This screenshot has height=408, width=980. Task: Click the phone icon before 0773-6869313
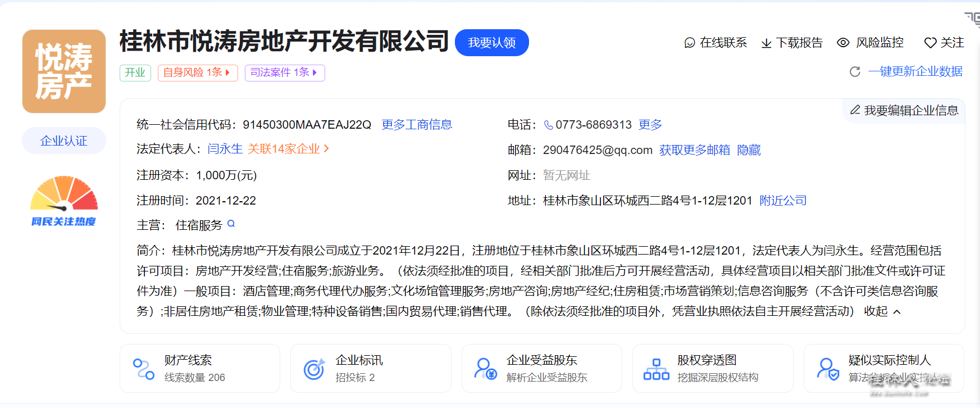pos(548,125)
